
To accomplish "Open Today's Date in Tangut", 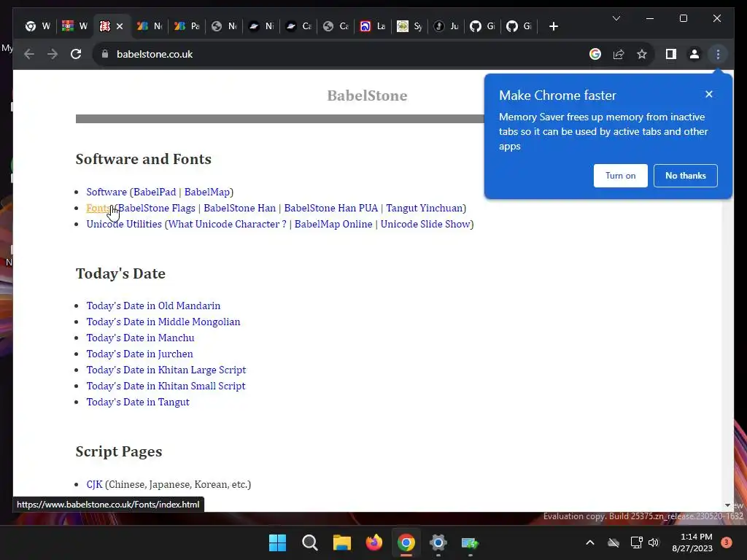I will click(138, 402).
